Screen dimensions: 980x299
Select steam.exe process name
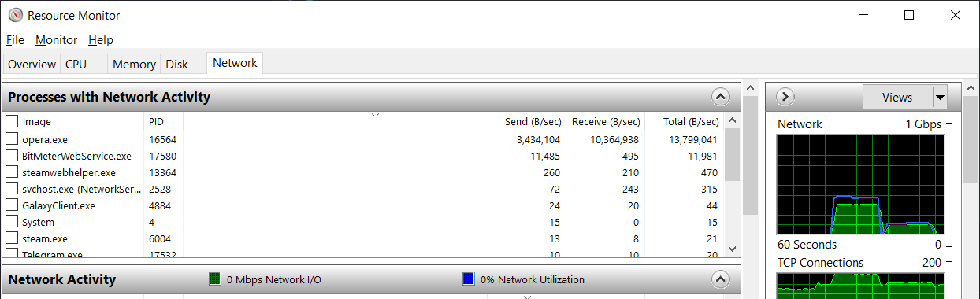click(45, 238)
